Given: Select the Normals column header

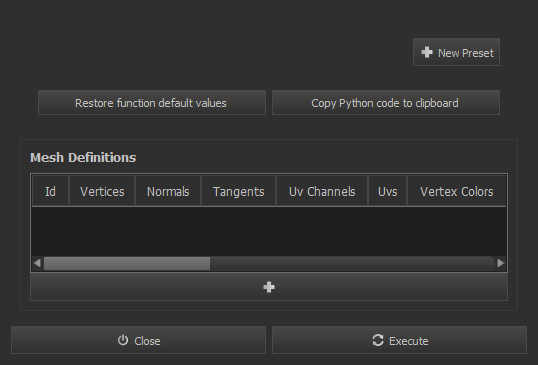Looking at the screenshot, I should click(x=168, y=191).
